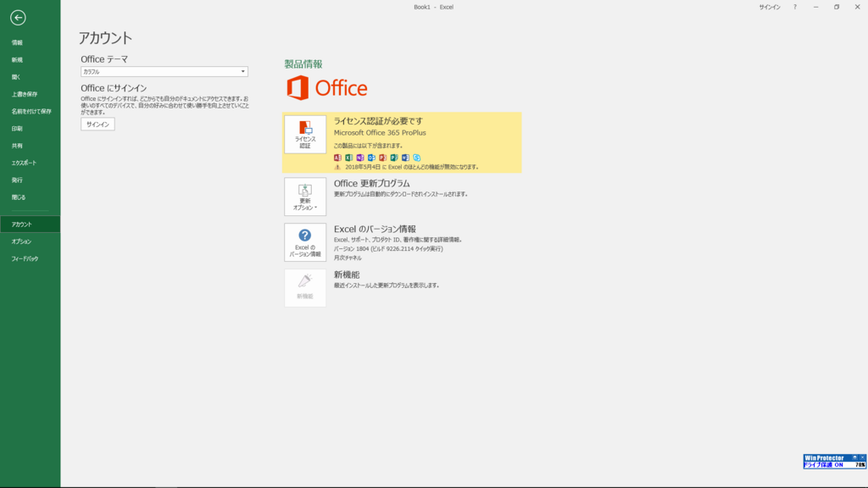Viewport: 868px width, 488px height.
Task: Click the Office 更新プログラム heading
Action: pyautogui.click(x=371, y=183)
